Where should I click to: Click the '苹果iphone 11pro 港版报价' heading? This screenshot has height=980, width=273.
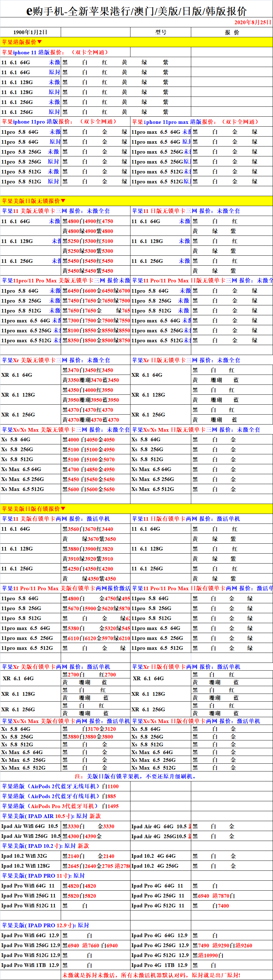tap(59, 122)
